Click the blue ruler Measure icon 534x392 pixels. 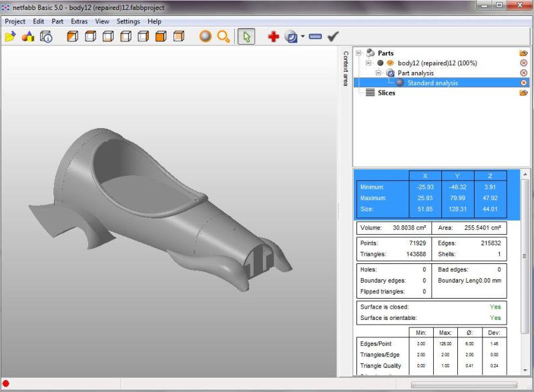pos(315,37)
